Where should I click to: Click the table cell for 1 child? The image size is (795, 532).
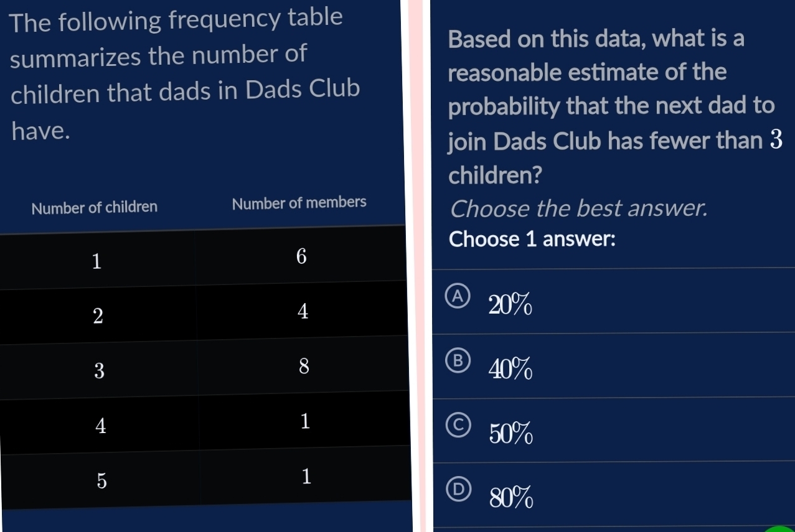[96, 261]
